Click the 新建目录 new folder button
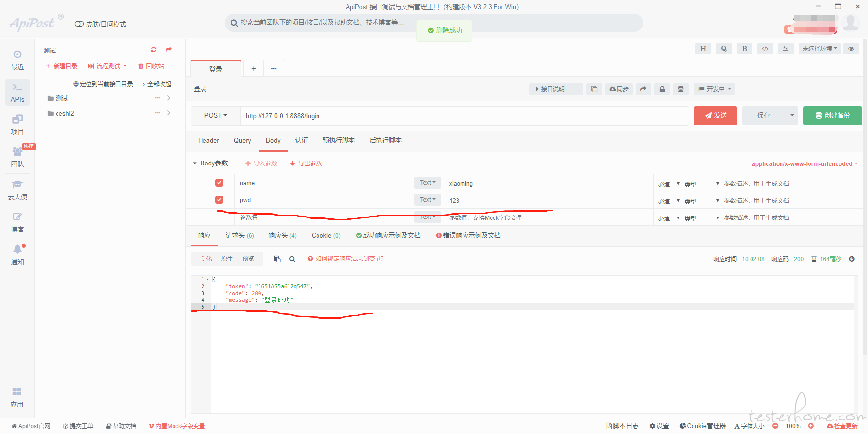Screen dimensions: 868x434 [61, 66]
